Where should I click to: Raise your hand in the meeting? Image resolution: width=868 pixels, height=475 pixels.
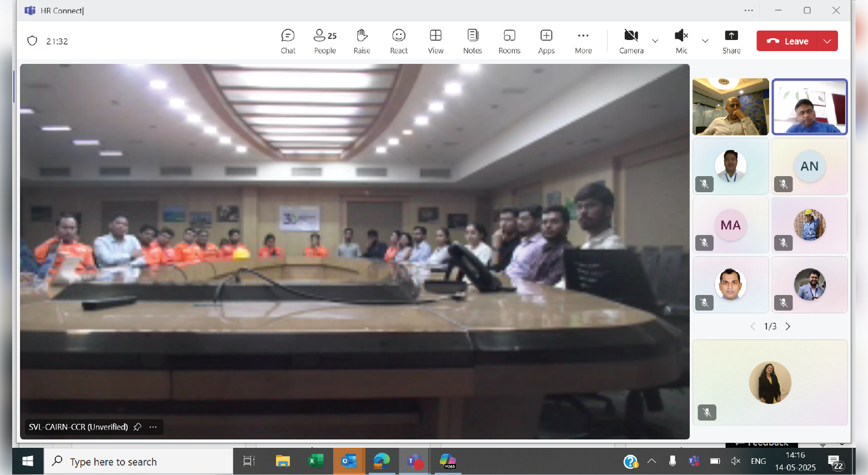[x=362, y=42]
